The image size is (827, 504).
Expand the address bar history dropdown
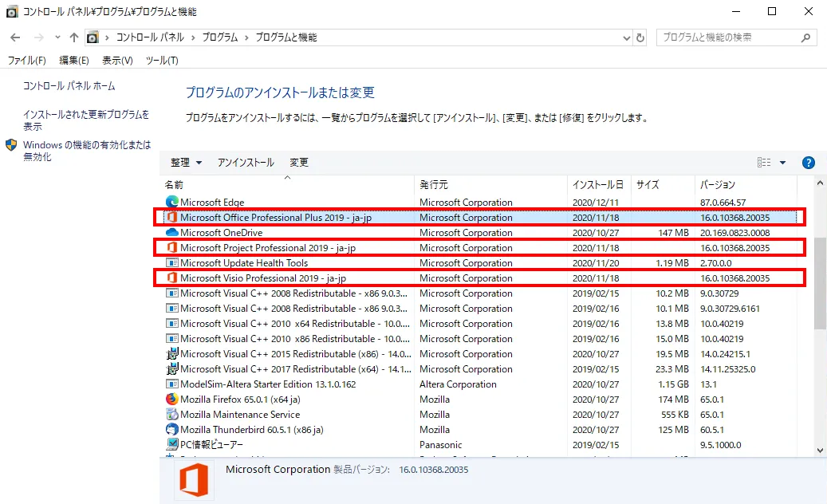tap(628, 37)
